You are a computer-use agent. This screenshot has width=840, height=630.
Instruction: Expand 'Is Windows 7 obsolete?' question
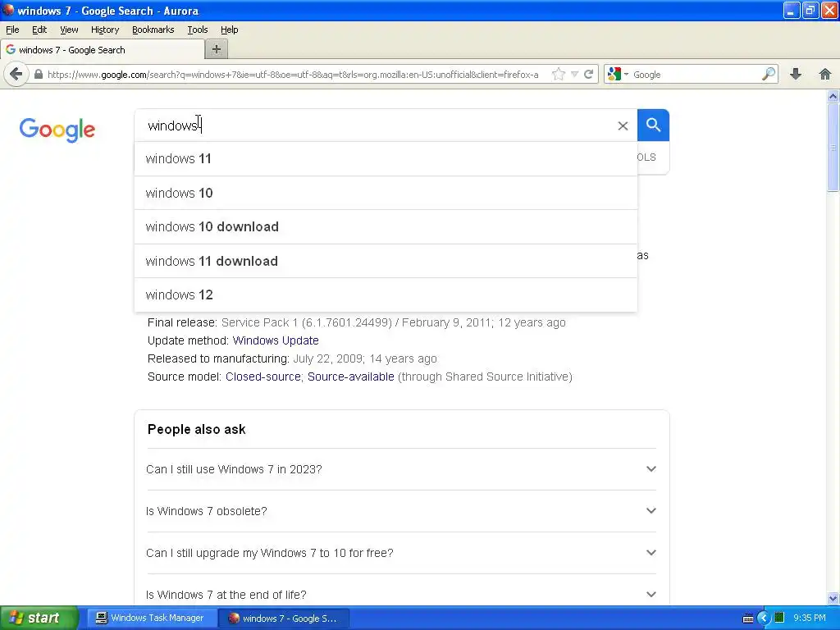click(x=401, y=511)
